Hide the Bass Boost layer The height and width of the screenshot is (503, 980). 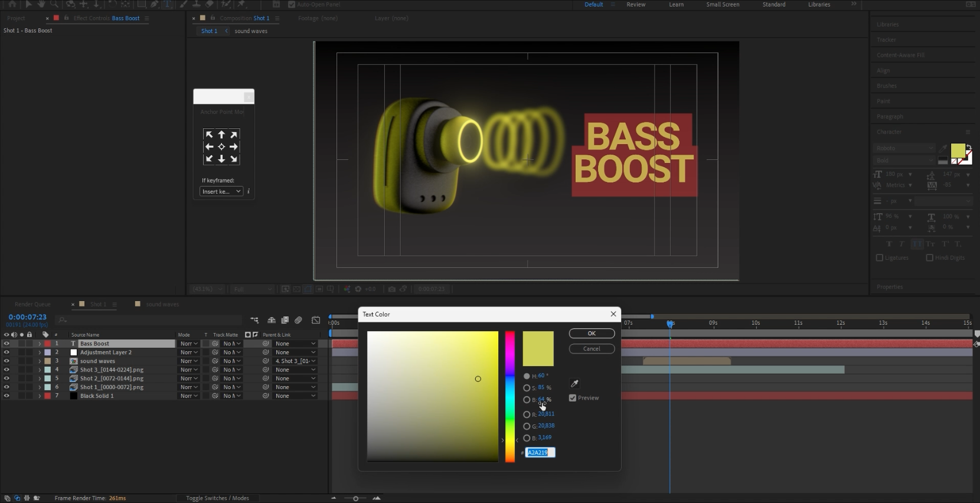click(6, 344)
